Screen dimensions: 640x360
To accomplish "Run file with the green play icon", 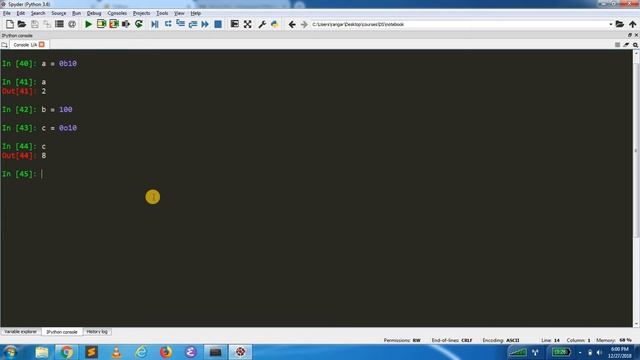I will 88,24.
